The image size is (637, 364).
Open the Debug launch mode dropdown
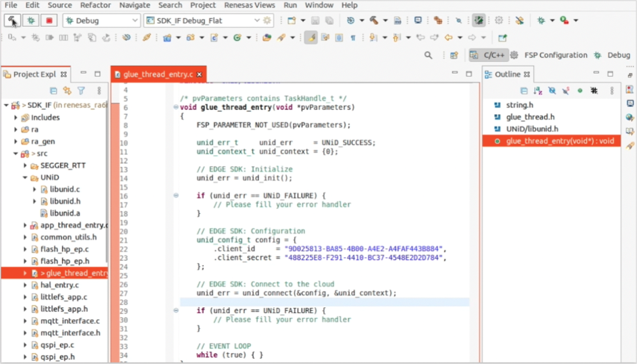(x=134, y=21)
